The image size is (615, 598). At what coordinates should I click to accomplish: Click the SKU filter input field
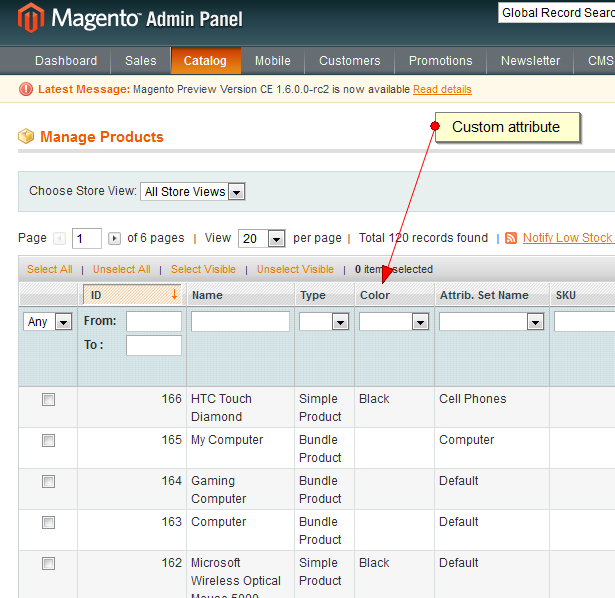pos(584,321)
